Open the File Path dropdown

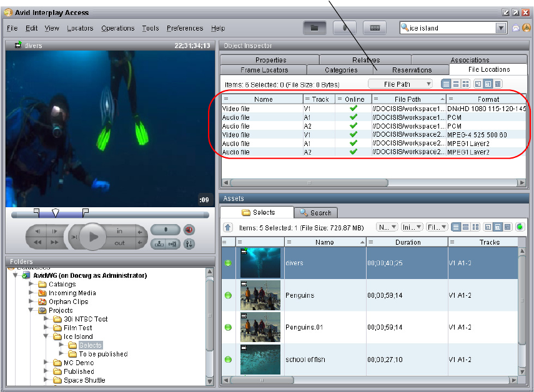[400, 84]
